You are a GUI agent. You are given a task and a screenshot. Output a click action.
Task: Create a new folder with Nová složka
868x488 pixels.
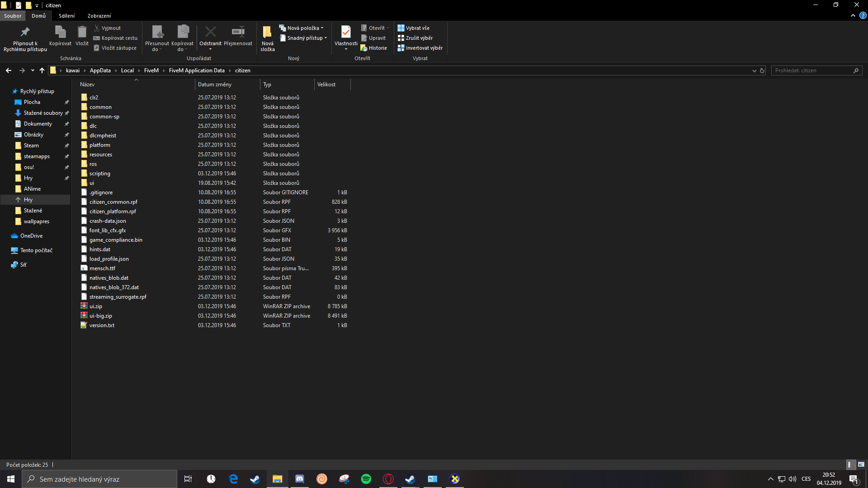267,37
